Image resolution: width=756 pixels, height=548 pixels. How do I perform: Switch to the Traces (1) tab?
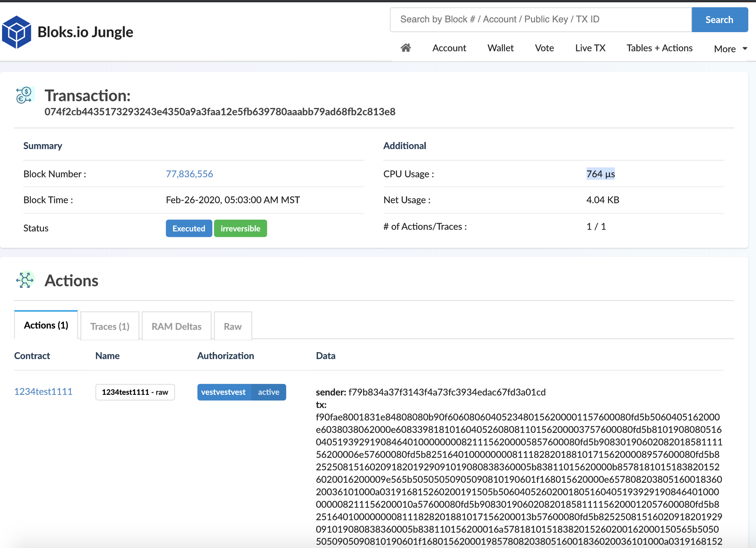(x=110, y=326)
